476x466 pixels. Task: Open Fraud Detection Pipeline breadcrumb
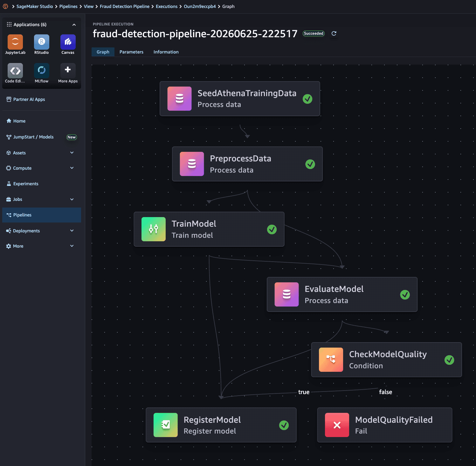125,6
